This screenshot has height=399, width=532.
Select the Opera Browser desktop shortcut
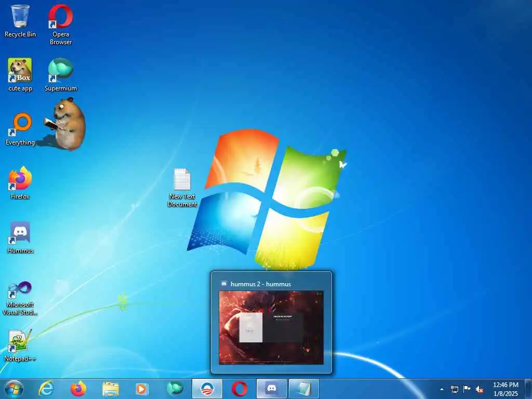60,24
